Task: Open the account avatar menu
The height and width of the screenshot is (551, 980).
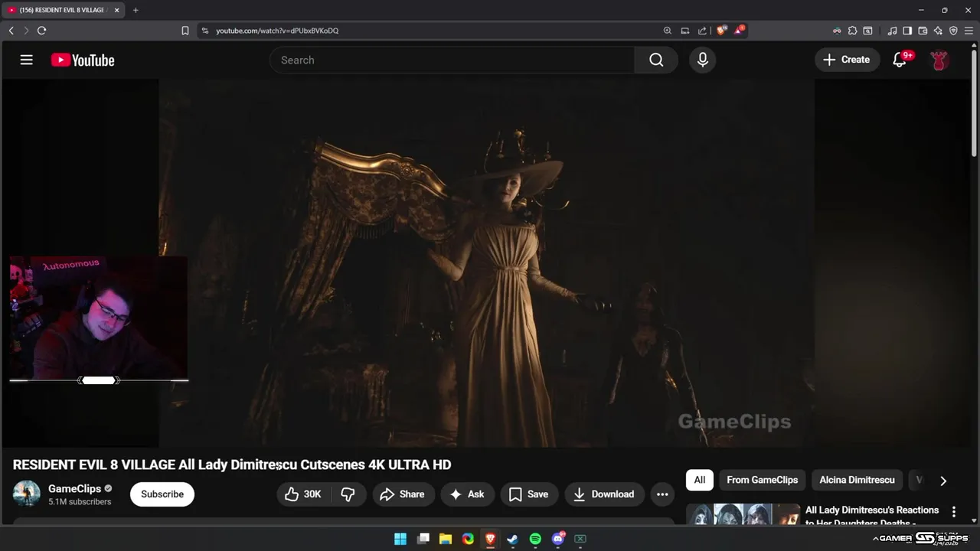Action: tap(939, 60)
